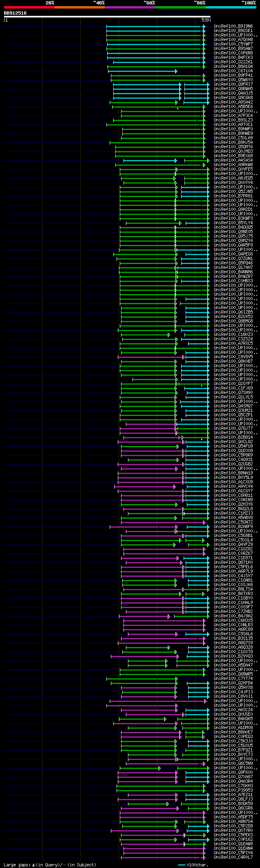Open hit UniRef100_B5YLY4
The width and height of the screenshot is (260, 868).
pyautogui.click(x=233, y=223)
